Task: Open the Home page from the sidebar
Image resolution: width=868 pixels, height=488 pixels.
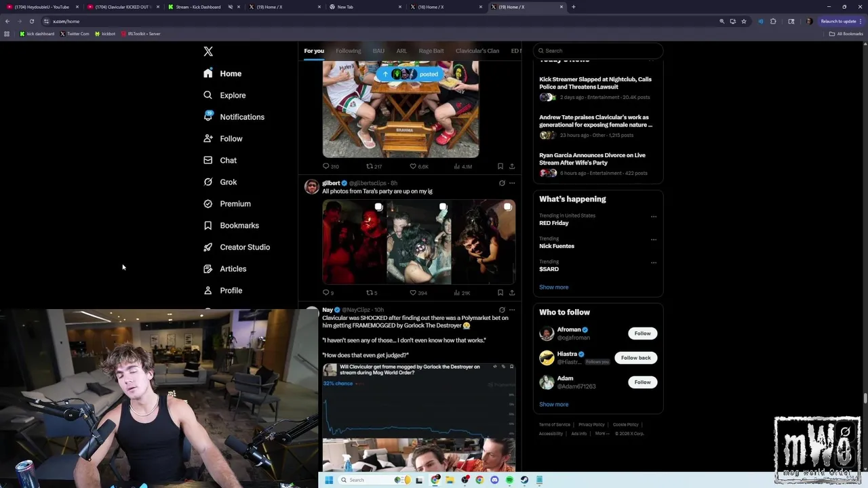Action: tap(222, 73)
